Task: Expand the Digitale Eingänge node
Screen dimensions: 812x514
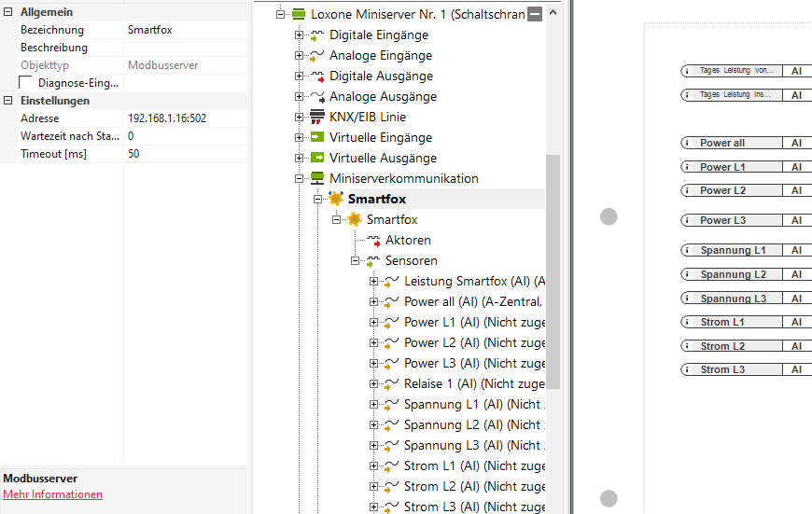Action: pos(299,35)
